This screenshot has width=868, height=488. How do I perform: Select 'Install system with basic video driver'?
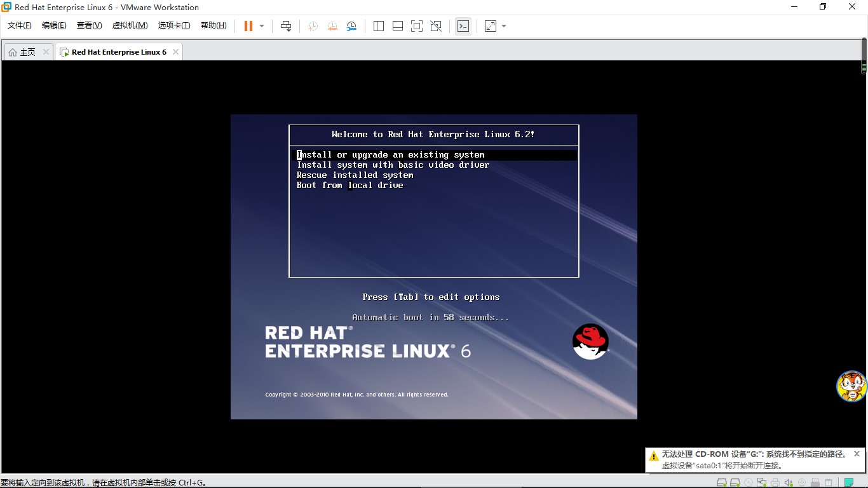coord(393,165)
